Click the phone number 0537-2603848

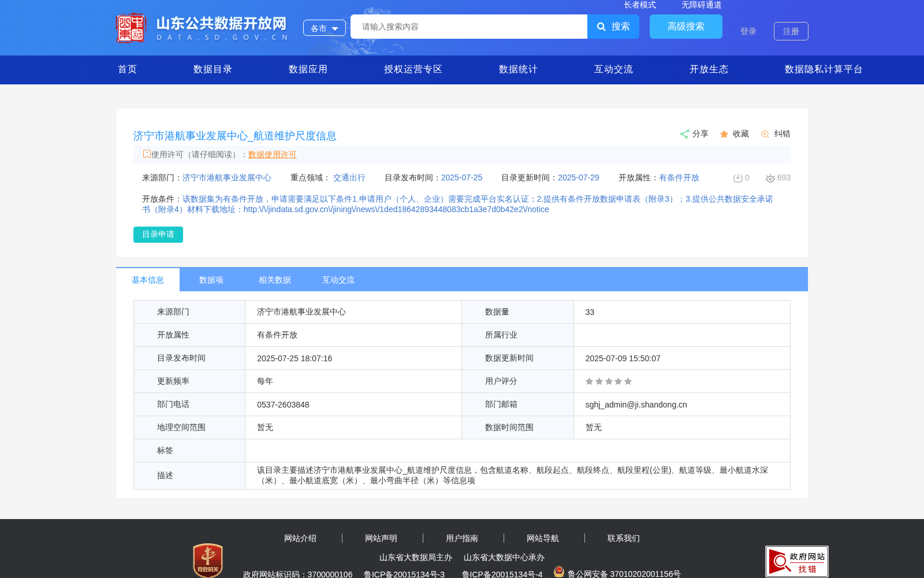coord(283,405)
